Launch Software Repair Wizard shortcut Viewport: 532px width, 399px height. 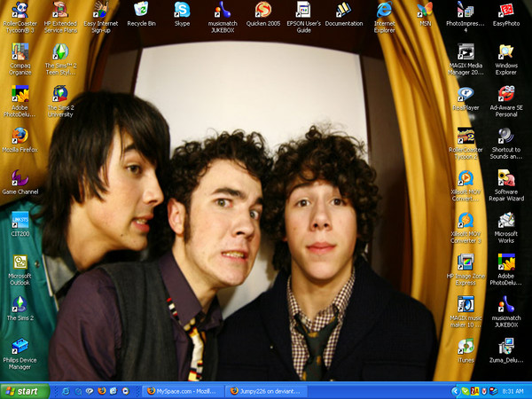[506, 178]
